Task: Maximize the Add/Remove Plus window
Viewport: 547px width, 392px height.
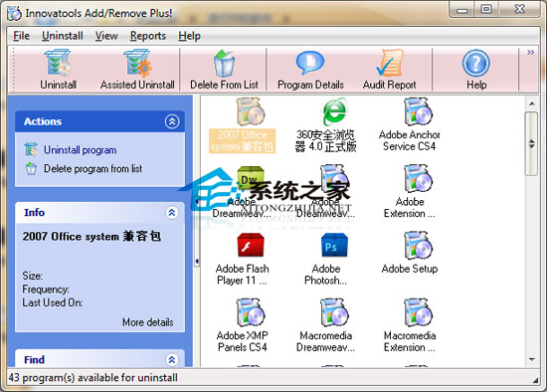Action: point(486,9)
